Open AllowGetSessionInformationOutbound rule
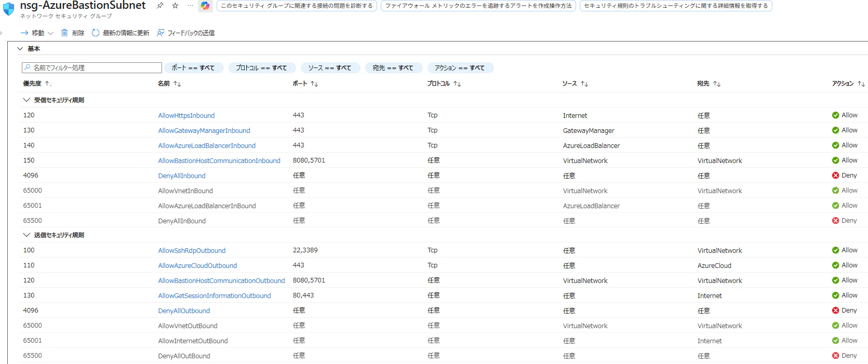Screen dimensions: 868x364 [x=215, y=296]
